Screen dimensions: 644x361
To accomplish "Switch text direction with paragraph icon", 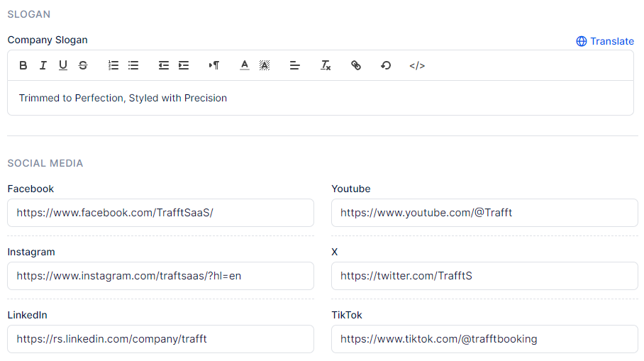I will tap(214, 65).
